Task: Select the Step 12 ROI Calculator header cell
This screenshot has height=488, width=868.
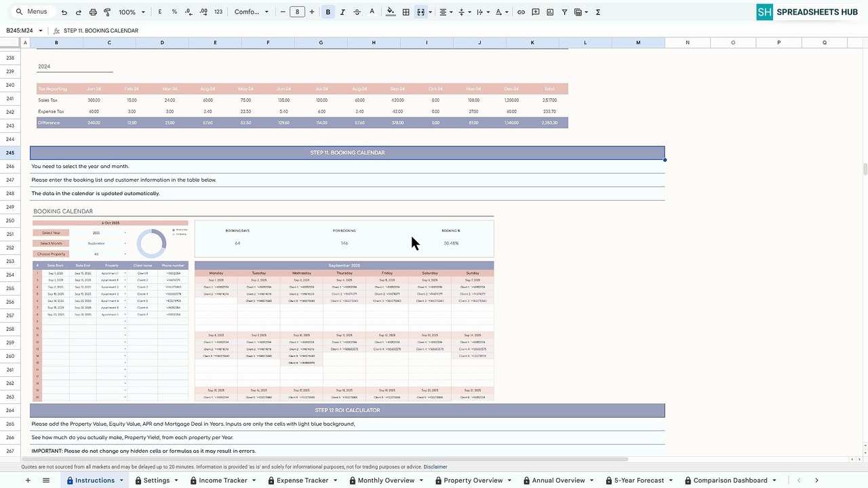Action: coord(347,410)
